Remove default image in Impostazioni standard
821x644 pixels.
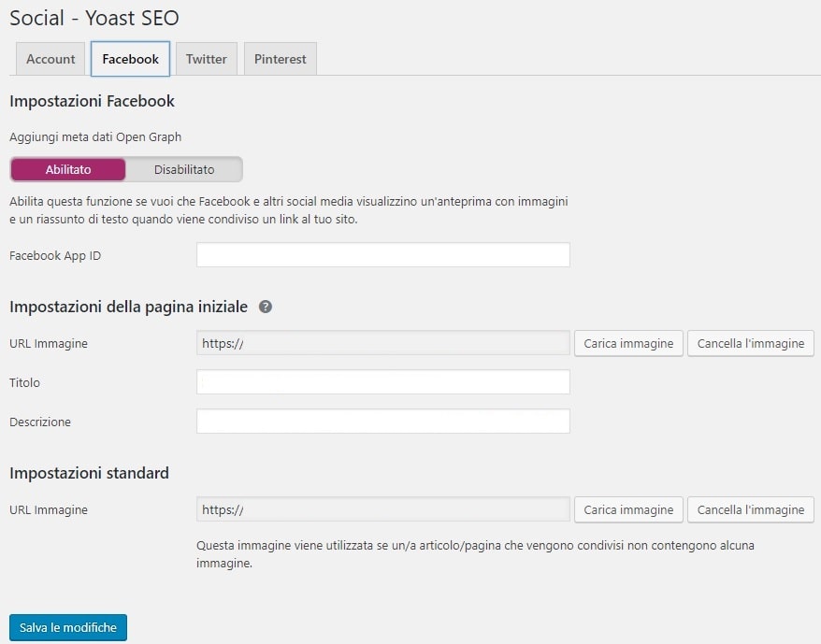750,510
